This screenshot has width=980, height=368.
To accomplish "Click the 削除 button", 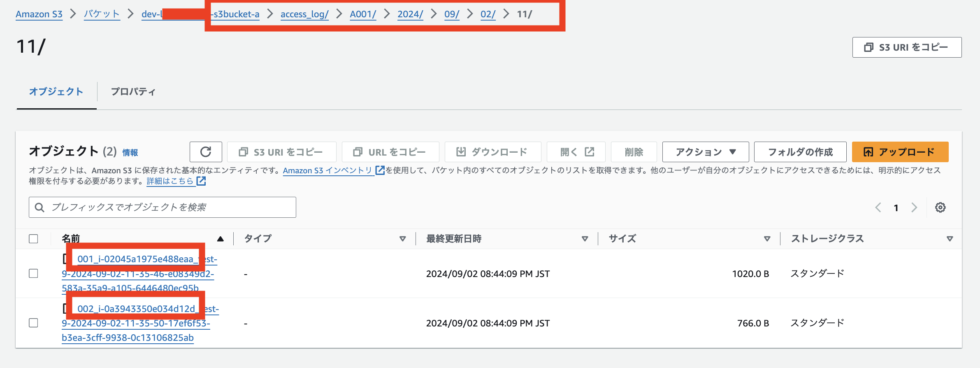I will point(634,152).
